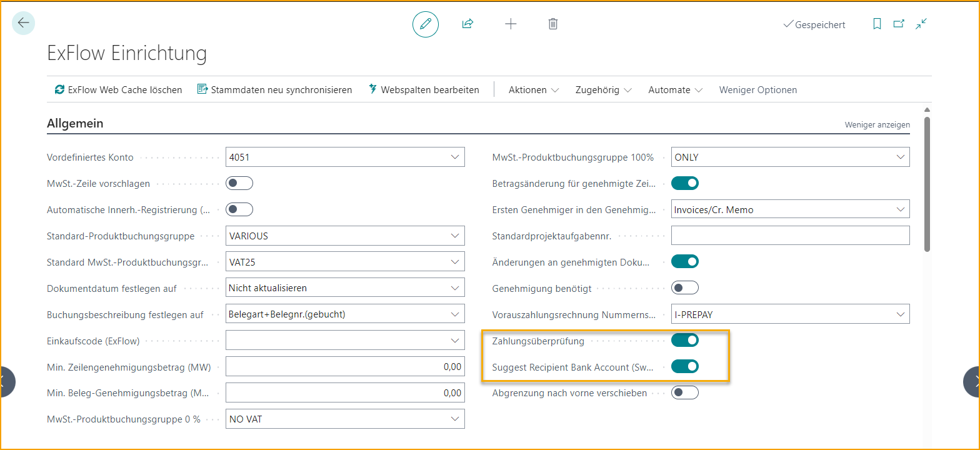Open Vorauszahlungsrechnung Nummernserie dropdown
This screenshot has width=980, height=450.
901,314
